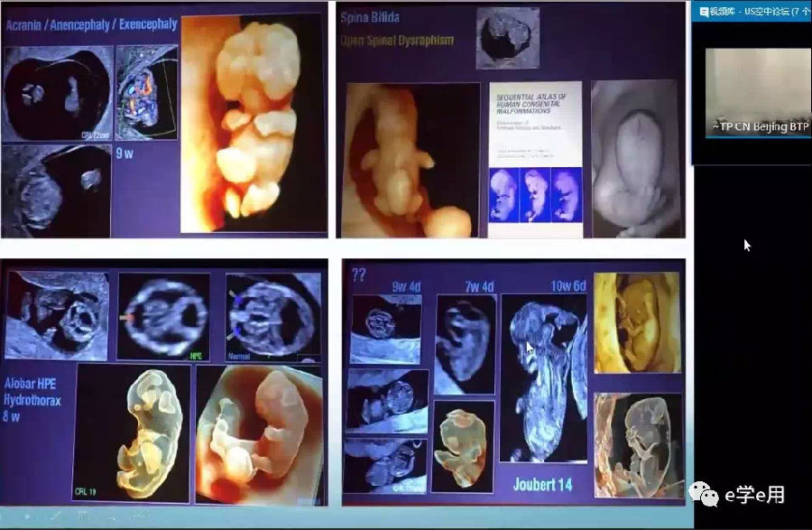Click the ultrasound image under 7w 4d
812x530 pixels.
(466, 344)
